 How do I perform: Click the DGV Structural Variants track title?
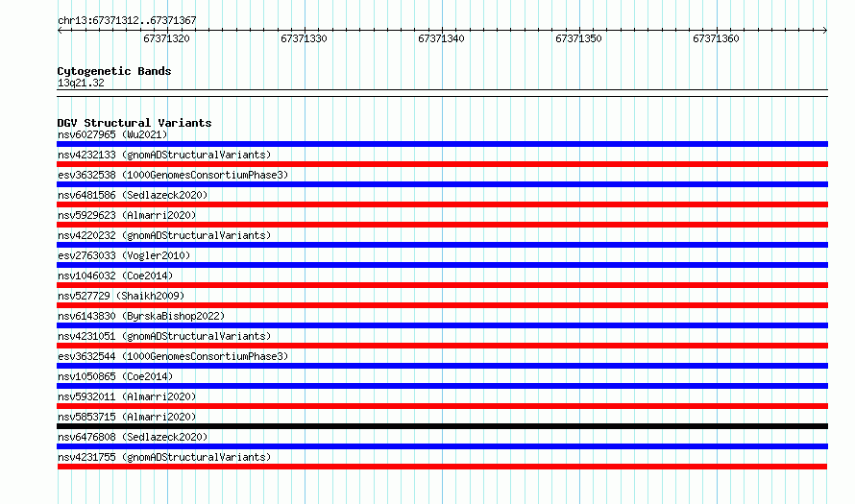pos(134,123)
